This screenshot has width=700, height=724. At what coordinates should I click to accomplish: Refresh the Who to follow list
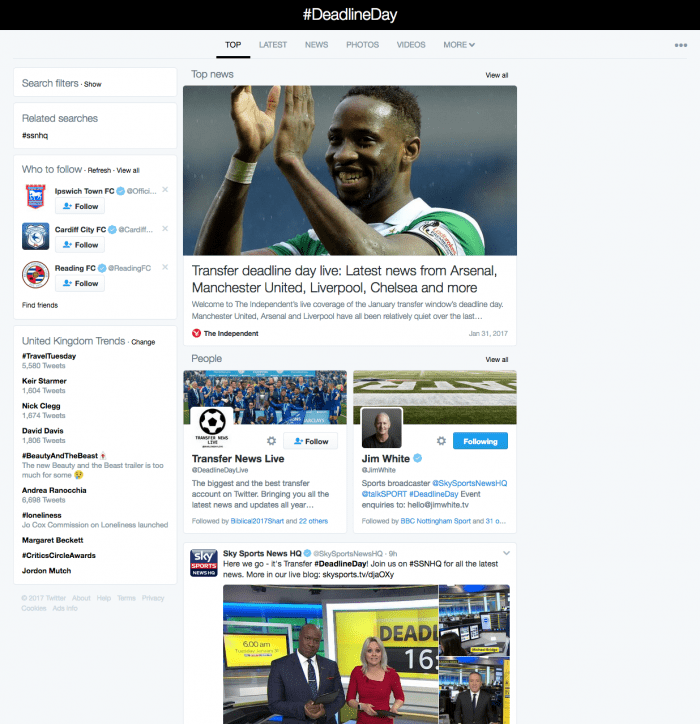click(x=99, y=170)
